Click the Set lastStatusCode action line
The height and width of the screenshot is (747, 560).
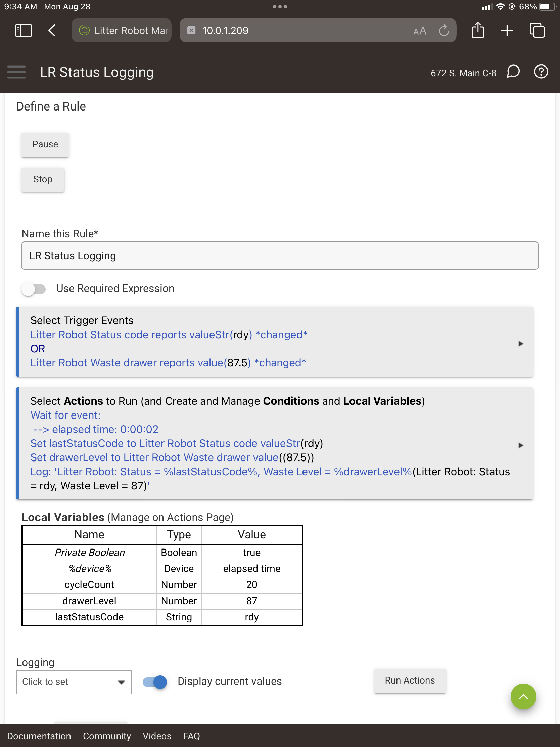(177, 443)
